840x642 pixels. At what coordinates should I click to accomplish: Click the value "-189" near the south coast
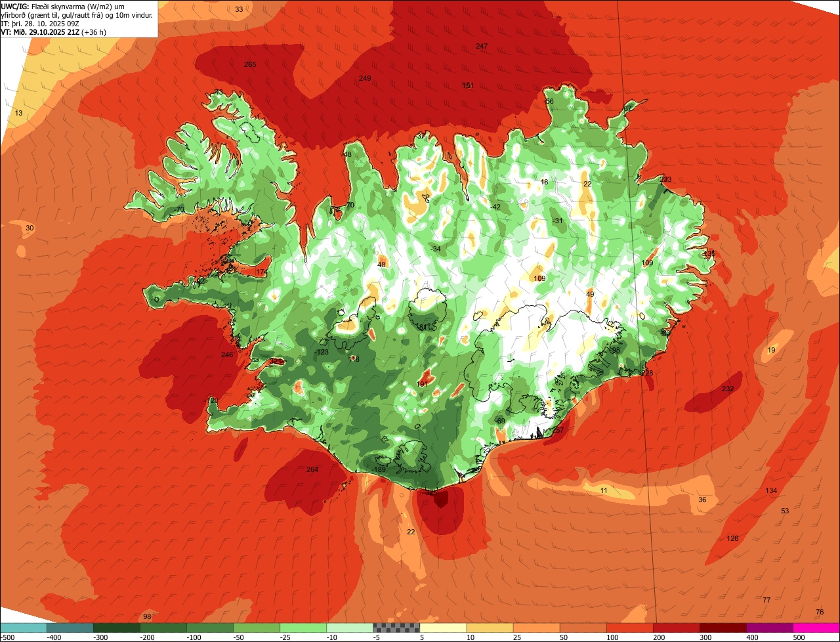(x=379, y=469)
